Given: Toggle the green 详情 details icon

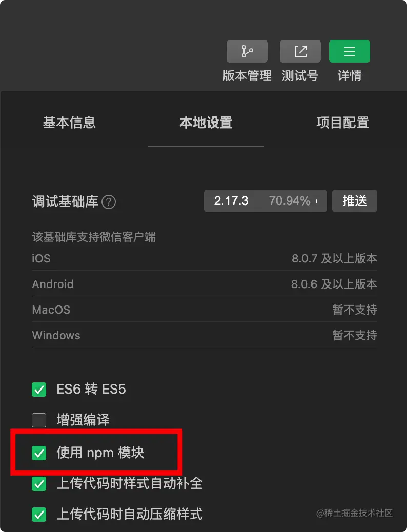Looking at the screenshot, I should coord(349,51).
